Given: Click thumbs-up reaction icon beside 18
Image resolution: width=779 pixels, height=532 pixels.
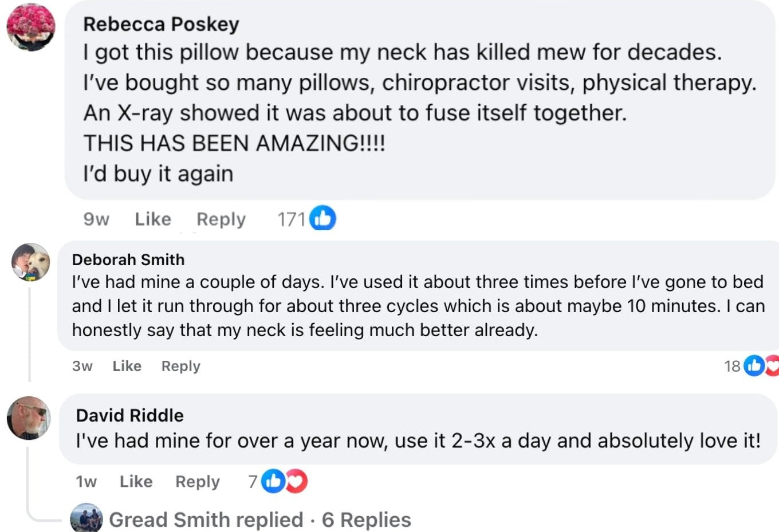Looking at the screenshot, I should click(x=754, y=365).
